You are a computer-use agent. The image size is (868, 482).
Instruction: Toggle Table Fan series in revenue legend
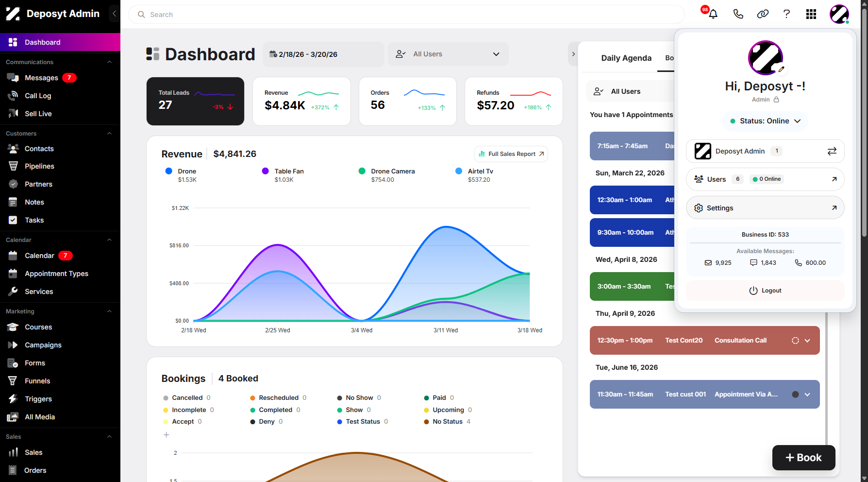283,175
